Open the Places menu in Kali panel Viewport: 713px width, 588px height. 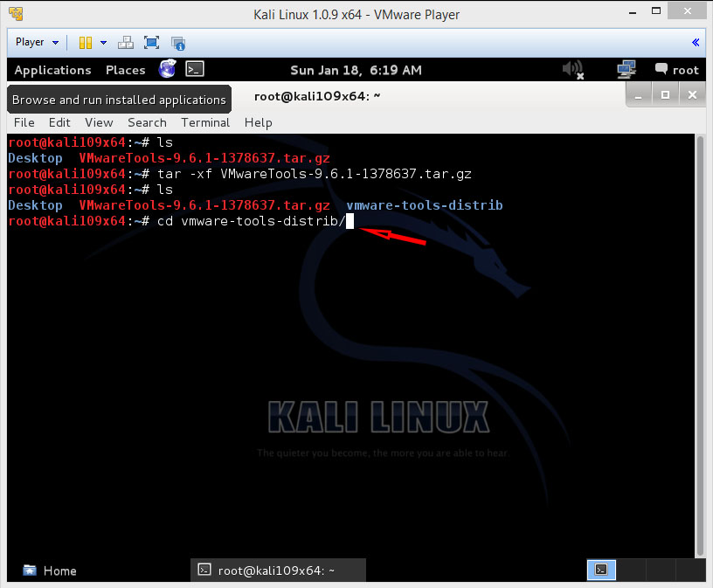(126, 70)
